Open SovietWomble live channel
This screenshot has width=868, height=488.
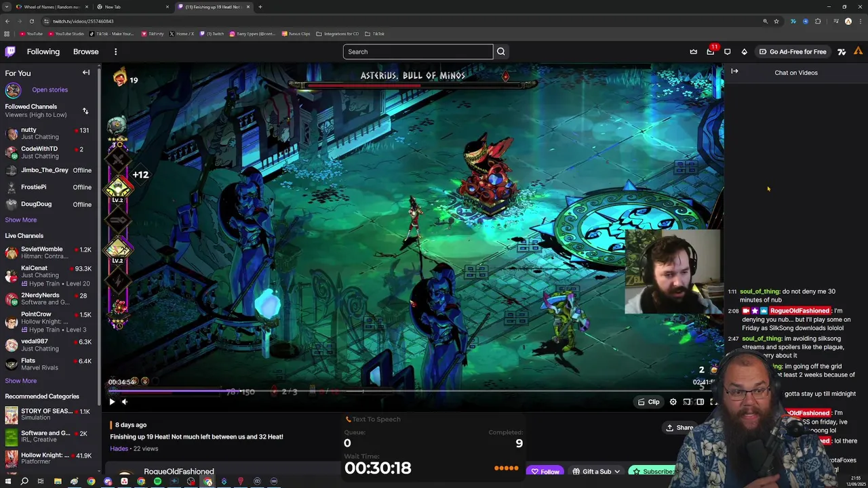coord(47,252)
